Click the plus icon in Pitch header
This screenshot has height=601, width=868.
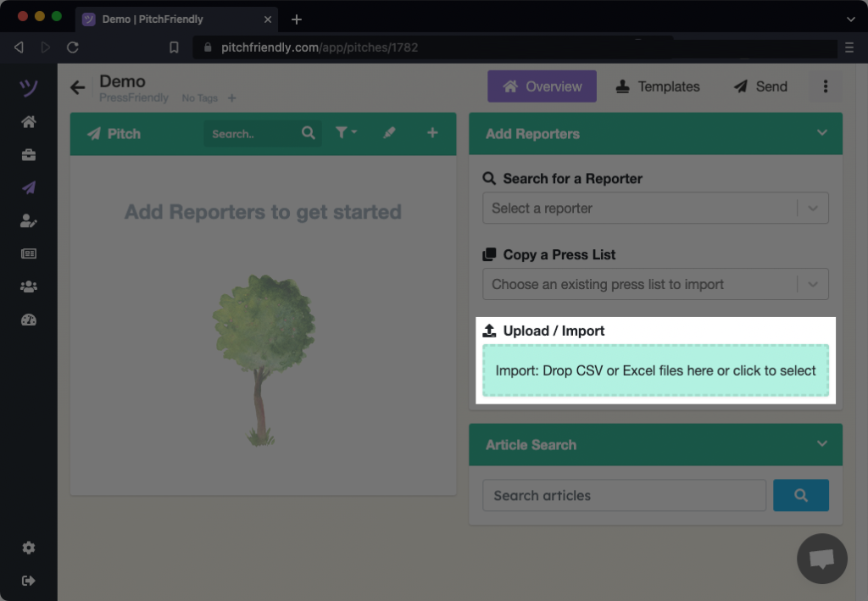click(x=432, y=133)
